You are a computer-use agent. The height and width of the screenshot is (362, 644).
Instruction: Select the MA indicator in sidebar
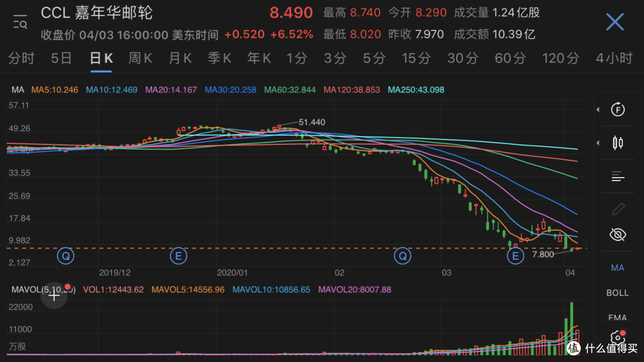click(617, 268)
